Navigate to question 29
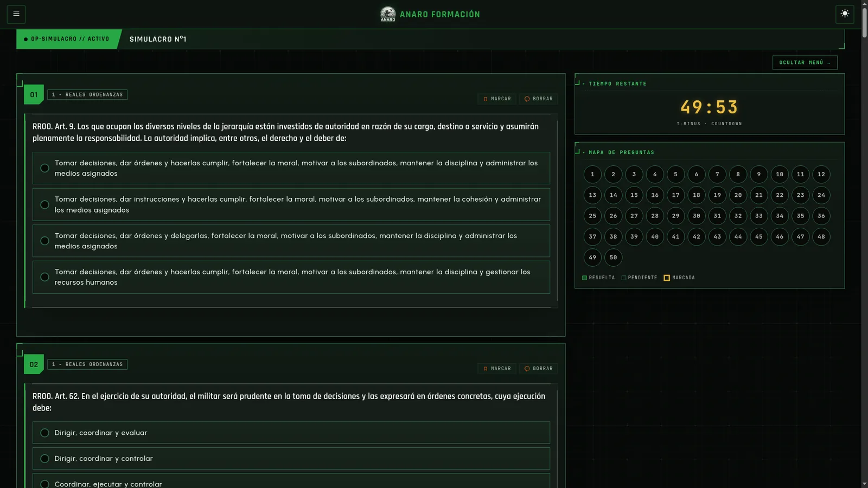This screenshot has height=488, width=868. pyautogui.click(x=676, y=216)
